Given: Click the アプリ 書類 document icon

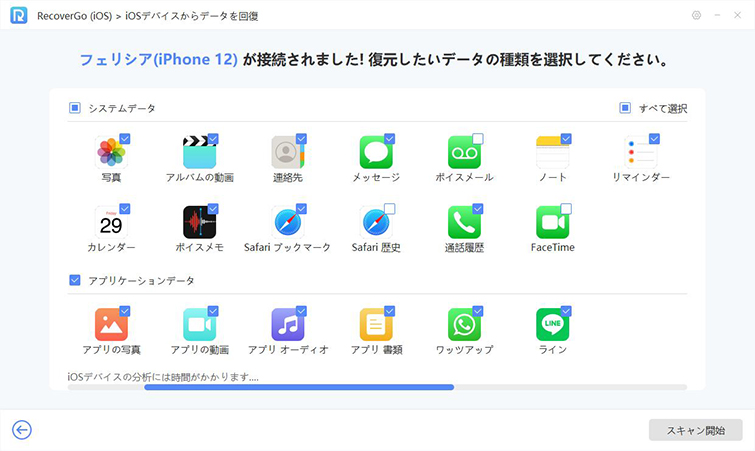Looking at the screenshot, I should point(376,324).
